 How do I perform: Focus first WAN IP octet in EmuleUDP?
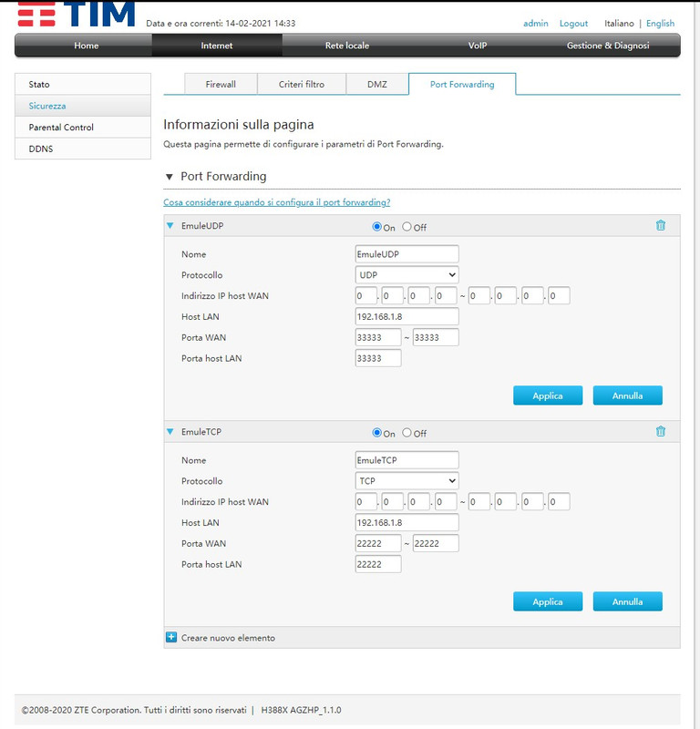(x=365, y=295)
